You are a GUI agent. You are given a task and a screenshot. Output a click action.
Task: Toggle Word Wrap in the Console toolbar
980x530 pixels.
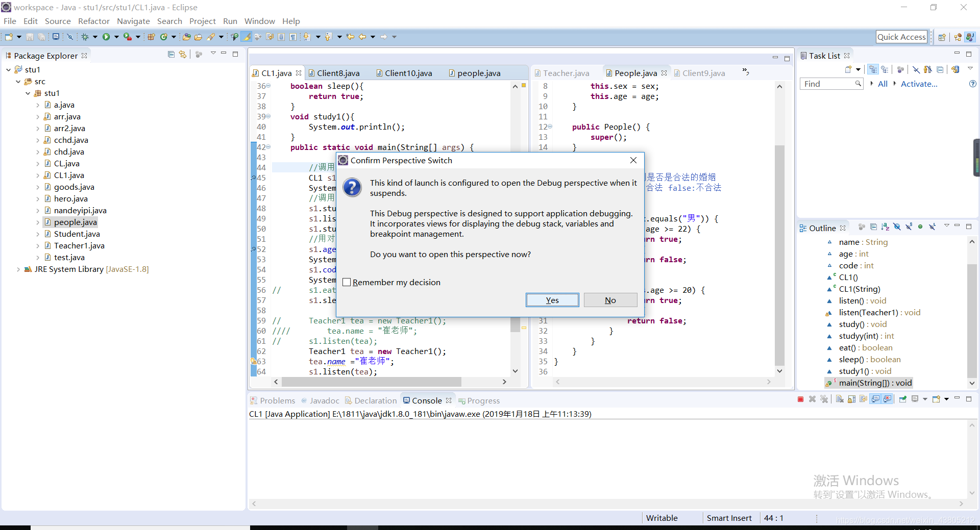coord(863,399)
